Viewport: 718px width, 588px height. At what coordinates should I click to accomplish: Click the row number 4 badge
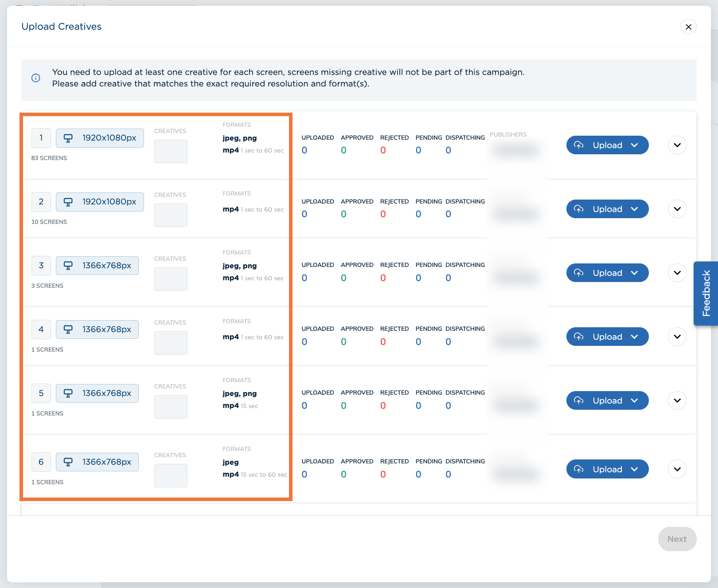[x=41, y=329]
